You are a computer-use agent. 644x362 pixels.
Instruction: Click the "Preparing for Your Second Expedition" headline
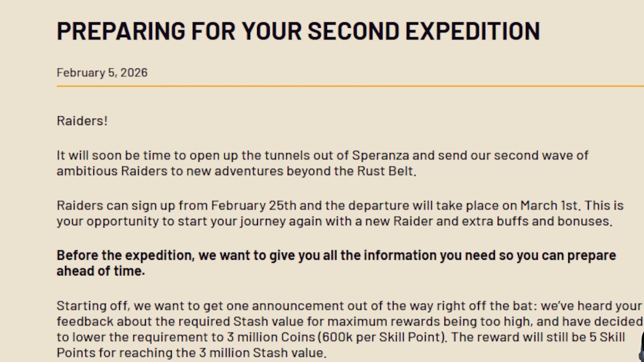[298, 31]
